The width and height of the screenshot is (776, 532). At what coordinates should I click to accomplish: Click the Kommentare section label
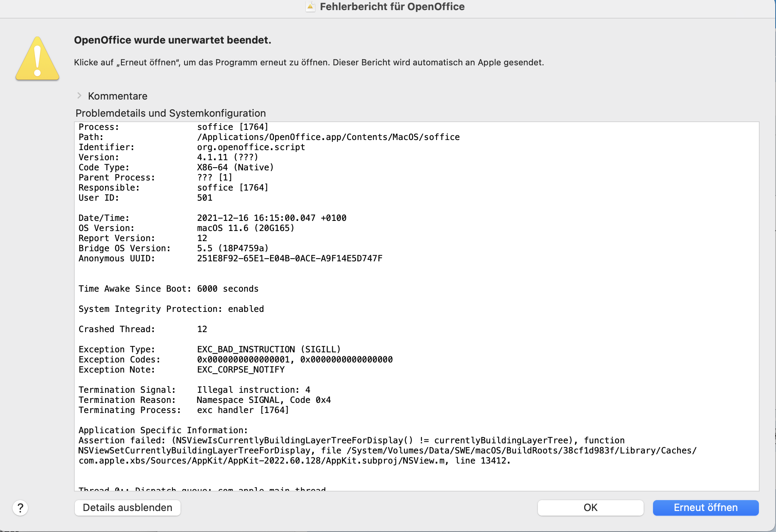coord(118,96)
